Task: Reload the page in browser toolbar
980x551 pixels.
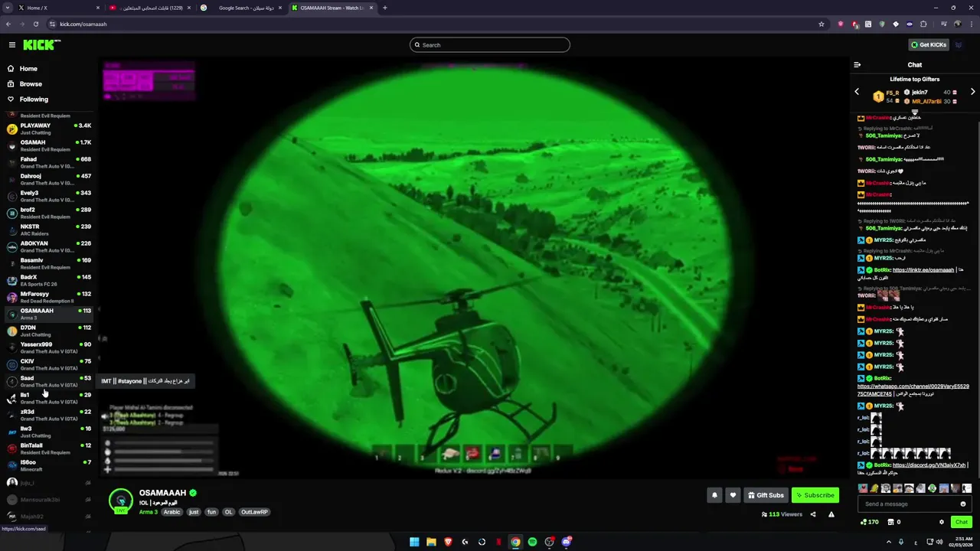Action: (x=35, y=24)
